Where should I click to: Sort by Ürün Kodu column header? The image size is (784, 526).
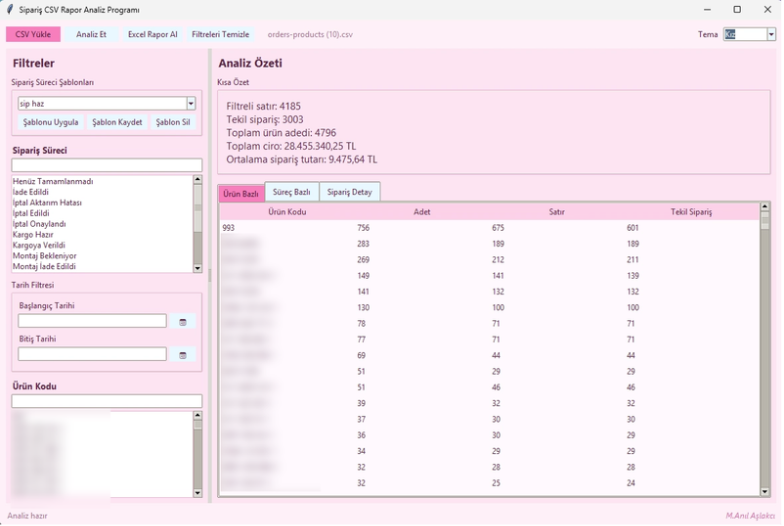287,212
